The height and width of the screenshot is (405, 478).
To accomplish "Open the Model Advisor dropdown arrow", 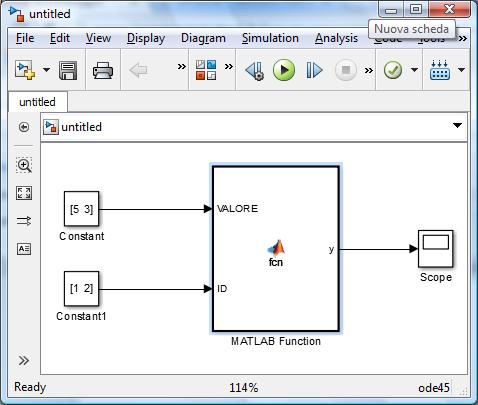I will (414, 70).
